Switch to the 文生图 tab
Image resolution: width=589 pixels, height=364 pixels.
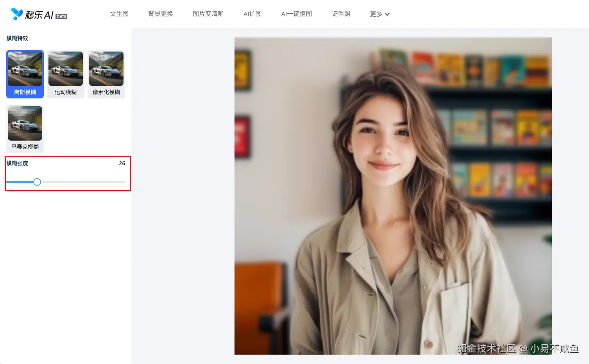click(119, 14)
